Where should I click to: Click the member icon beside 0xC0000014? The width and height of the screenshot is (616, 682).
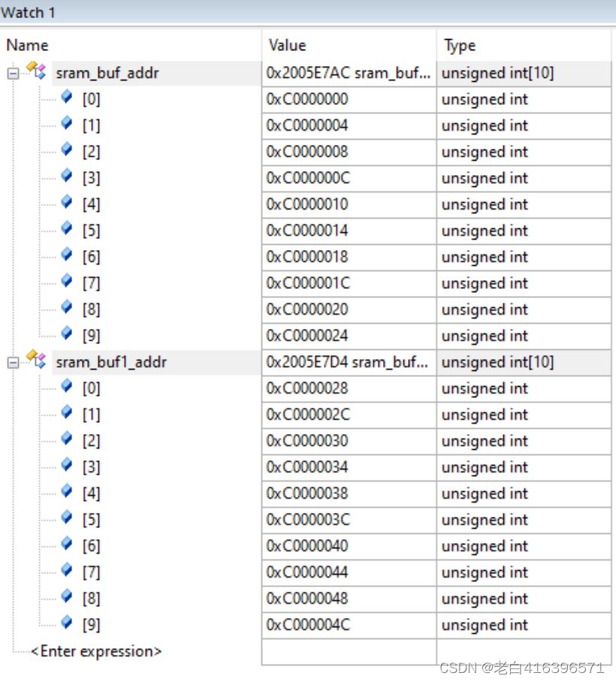click(x=67, y=228)
